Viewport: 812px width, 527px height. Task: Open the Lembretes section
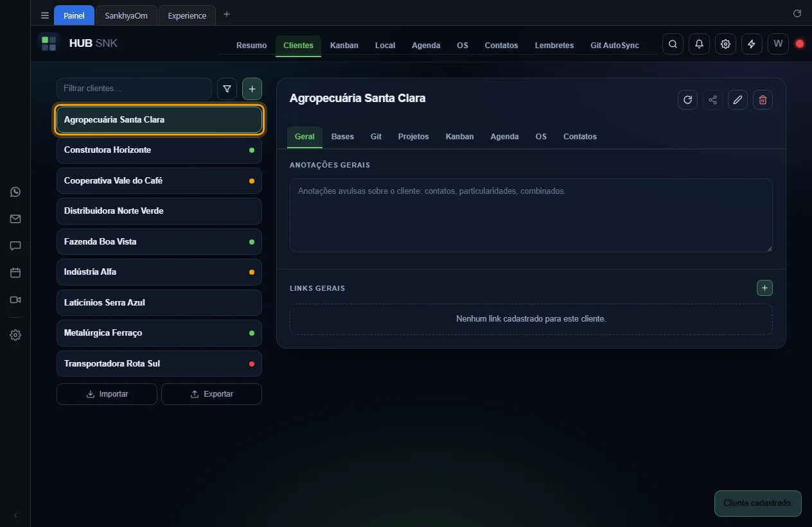[554, 46]
